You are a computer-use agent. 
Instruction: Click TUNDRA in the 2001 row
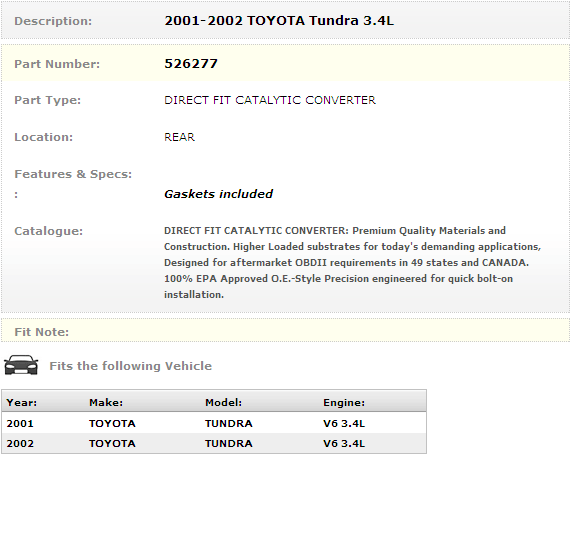229,423
